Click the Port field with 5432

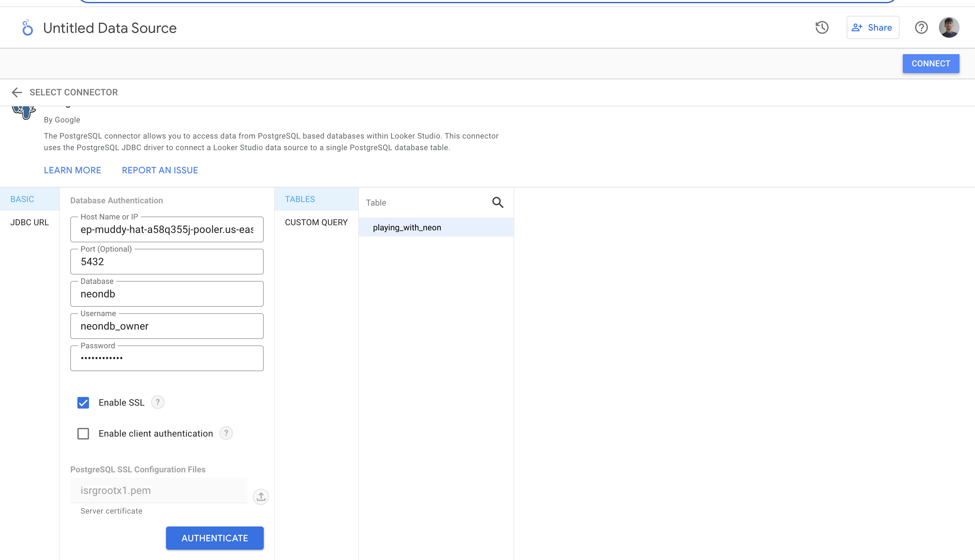pyautogui.click(x=167, y=262)
